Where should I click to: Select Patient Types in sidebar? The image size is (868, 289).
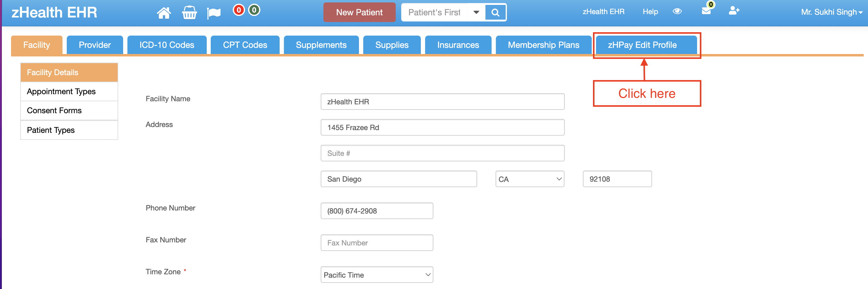tap(69, 130)
